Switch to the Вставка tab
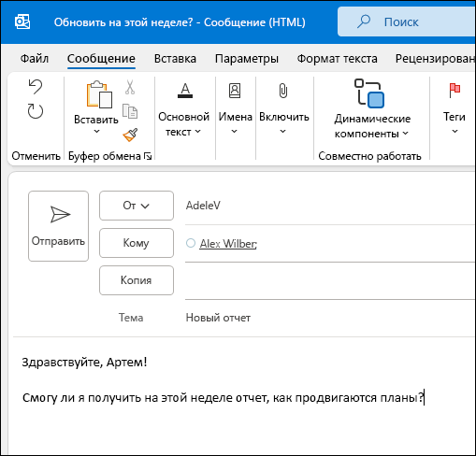 pos(175,59)
